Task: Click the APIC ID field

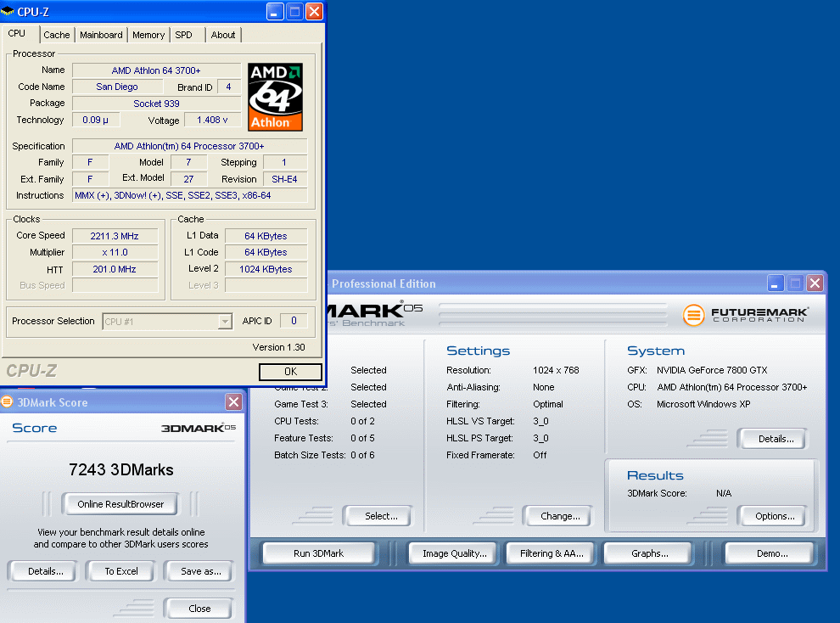Action: click(294, 321)
